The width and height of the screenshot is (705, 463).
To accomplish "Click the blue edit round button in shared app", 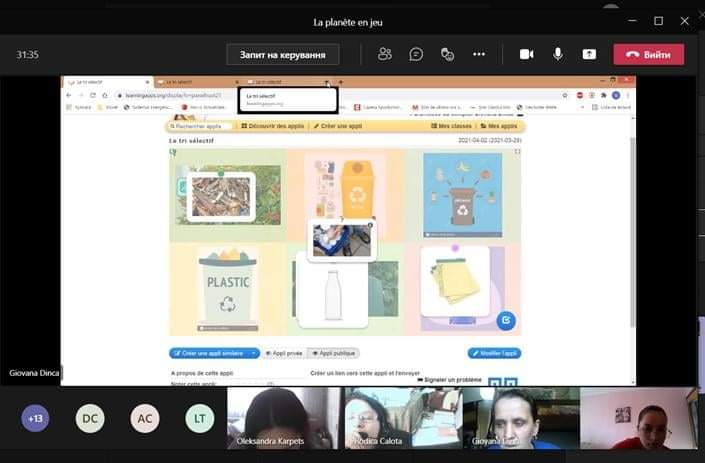I will (x=506, y=321).
